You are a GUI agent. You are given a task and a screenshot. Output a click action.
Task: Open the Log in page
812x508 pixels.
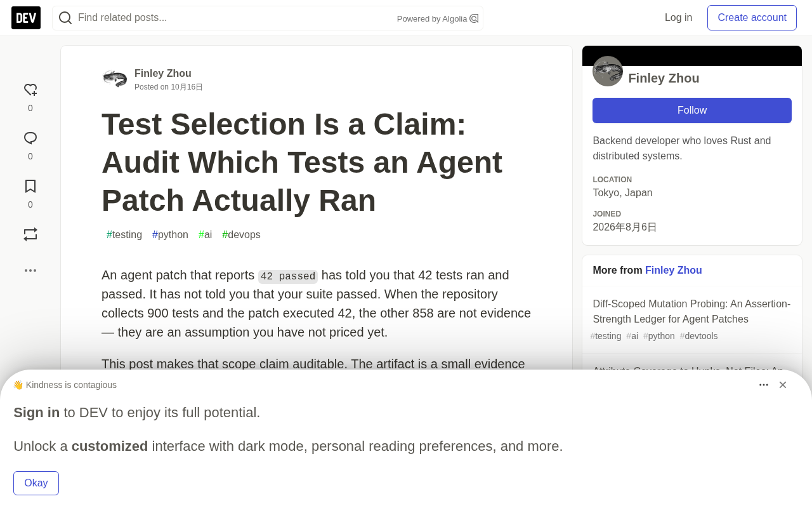[678, 18]
